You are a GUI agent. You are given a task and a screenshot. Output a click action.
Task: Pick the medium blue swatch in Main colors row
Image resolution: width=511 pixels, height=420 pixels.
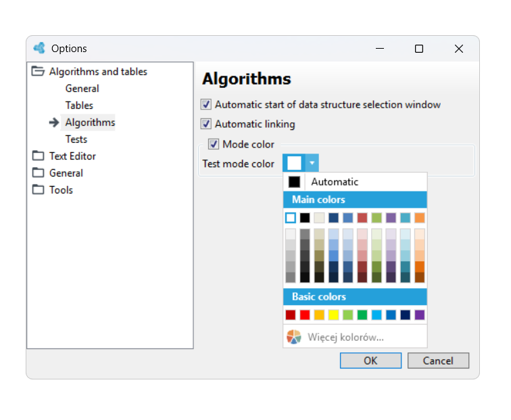click(347, 218)
